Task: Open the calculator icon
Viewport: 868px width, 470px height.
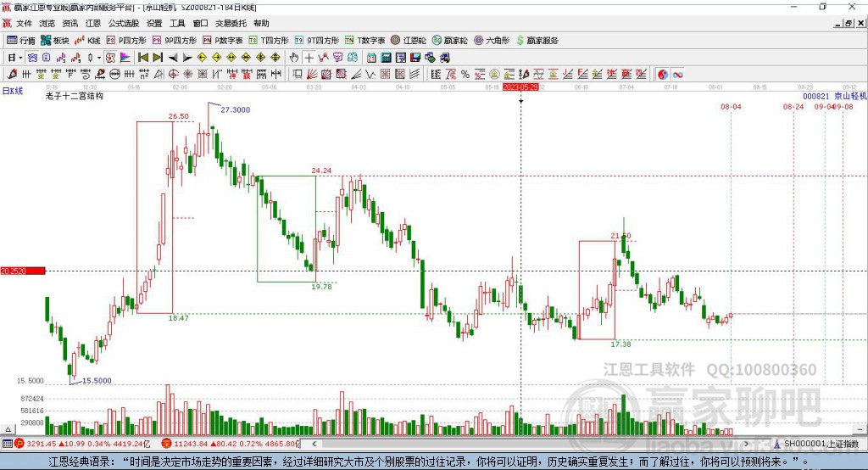Action: point(386,58)
